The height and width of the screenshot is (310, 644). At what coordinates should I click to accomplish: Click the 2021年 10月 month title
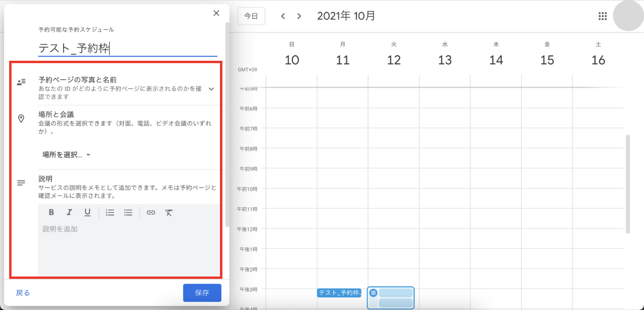pos(346,16)
